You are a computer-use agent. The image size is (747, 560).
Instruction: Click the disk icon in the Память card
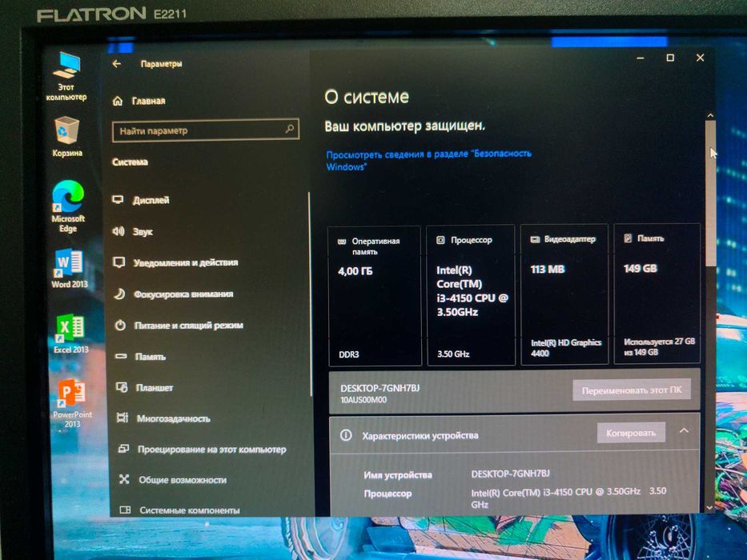628,238
